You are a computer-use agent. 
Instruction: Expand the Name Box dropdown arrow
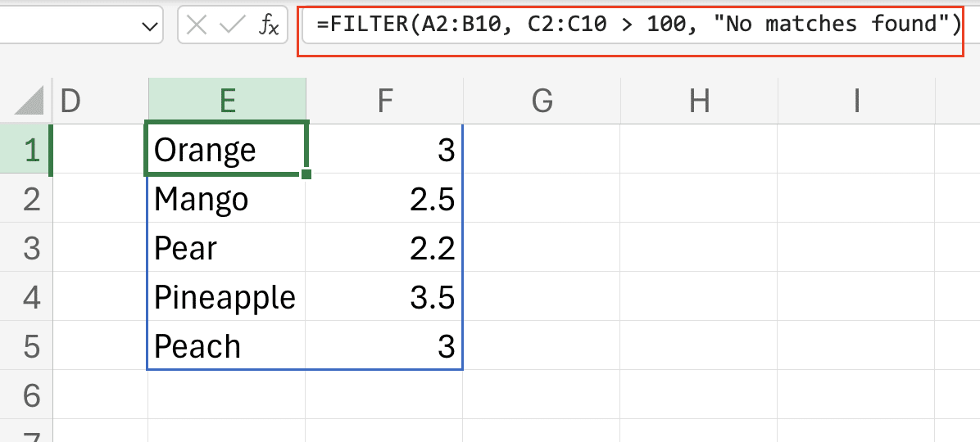[x=151, y=26]
